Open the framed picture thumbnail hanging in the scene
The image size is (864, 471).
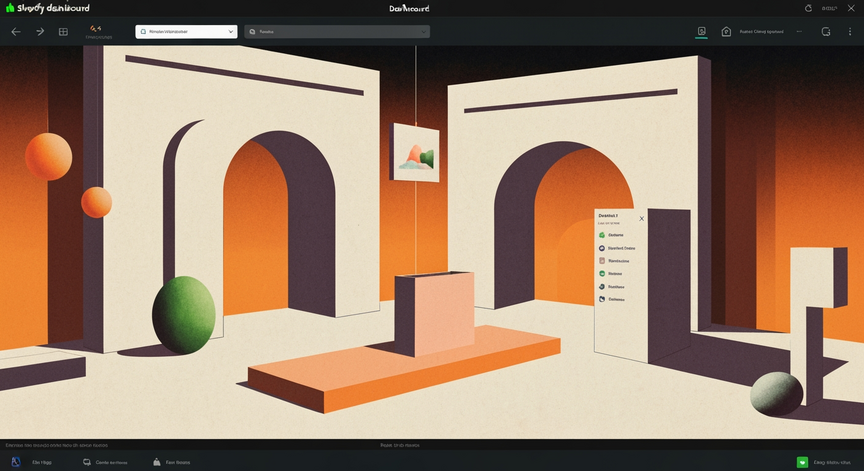pyautogui.click(x=415, y=153)
